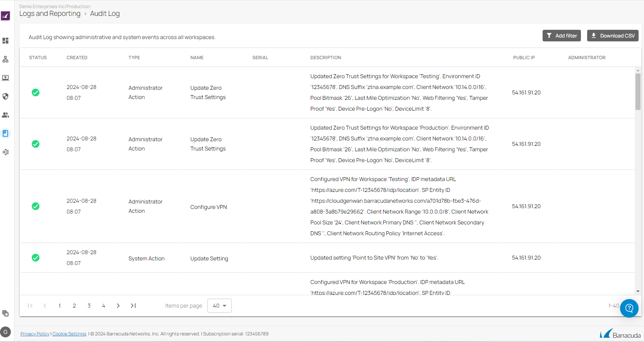Open the Infrastructure network sidebar icon
This screenshot has width=644, height=342.
[x=5, y=59]
